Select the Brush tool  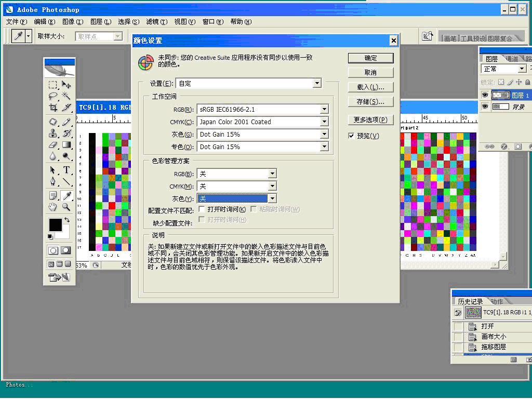66,122
